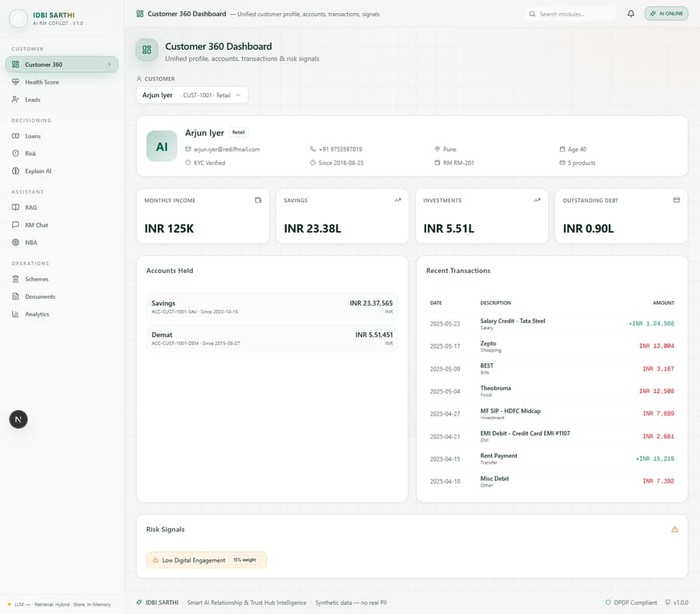Click the Misc Debit transaction

pyautogui.click(x=551, y=482)
